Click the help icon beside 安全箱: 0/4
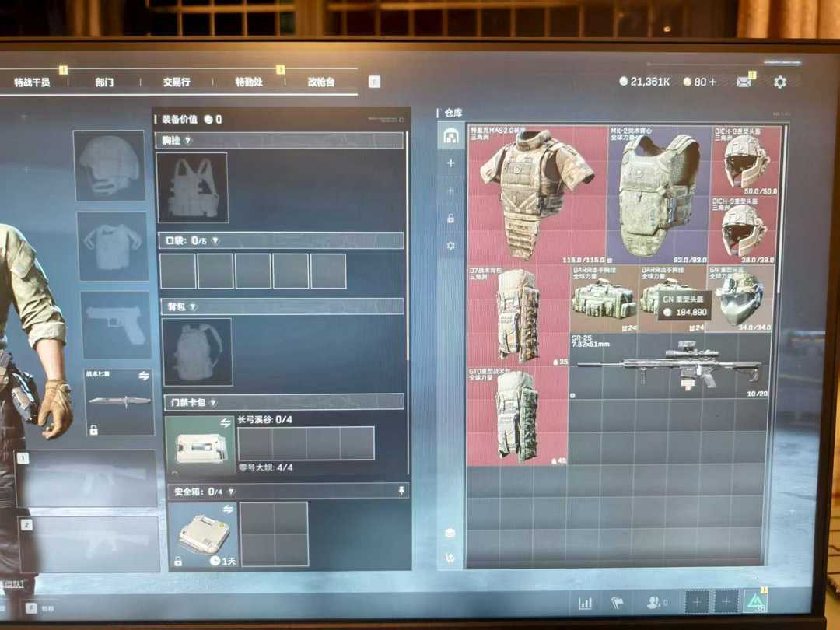Viewport: 840px width, 630px height. click(231, 492)
